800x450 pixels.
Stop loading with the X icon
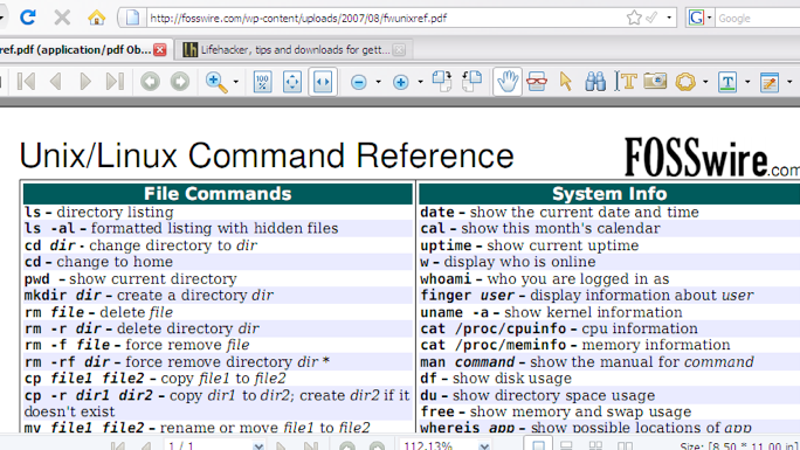tap(62, 18)
